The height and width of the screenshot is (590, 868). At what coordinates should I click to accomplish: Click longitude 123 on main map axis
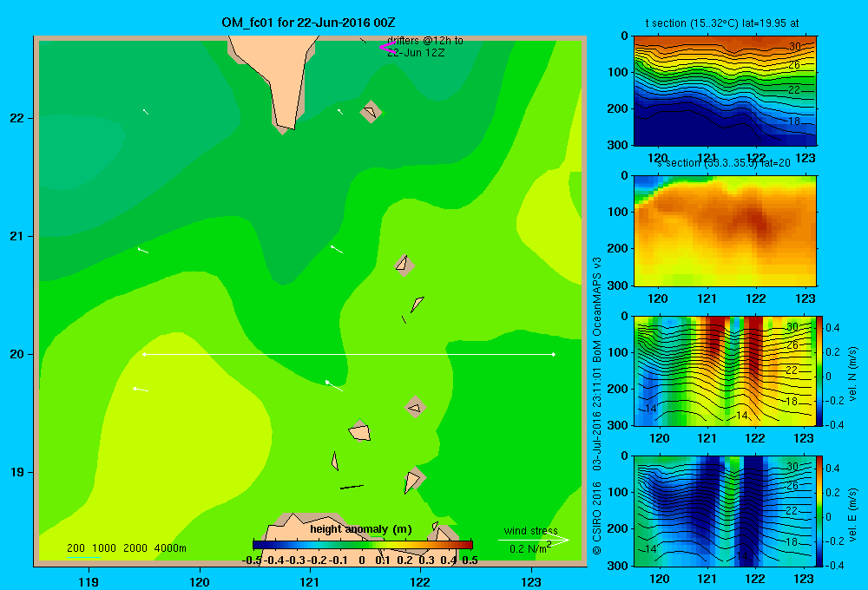[x=531, y=581]
